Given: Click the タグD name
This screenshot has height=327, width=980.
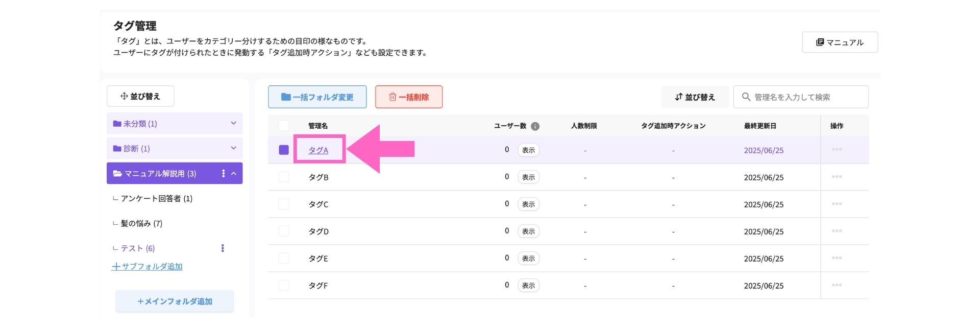Looking at the screenshot, I should [x=318, y=231].
